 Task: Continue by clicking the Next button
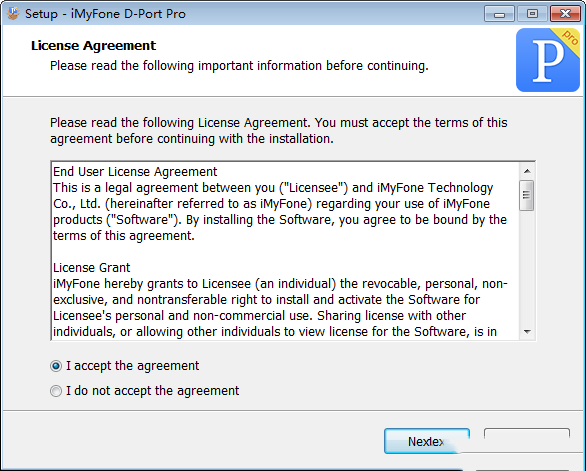coord(427,441)
